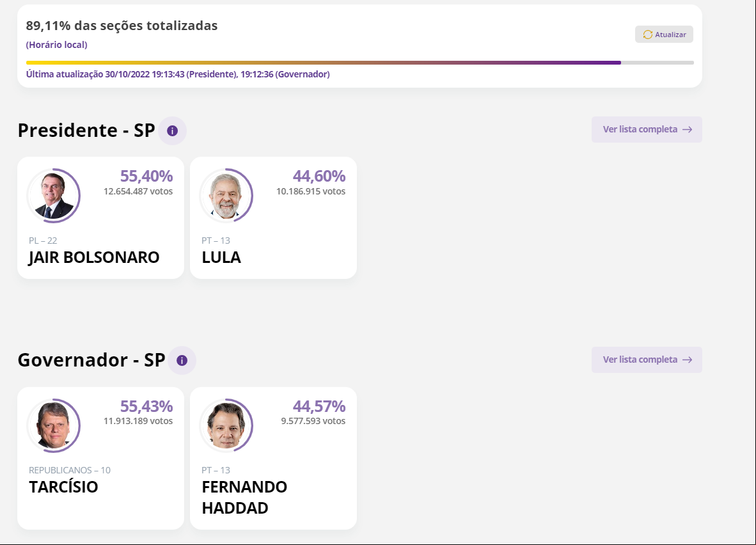This screenshot has width=756, height=545.
Task: Open info icon beside Governador - SP
Action: [182, 360]
